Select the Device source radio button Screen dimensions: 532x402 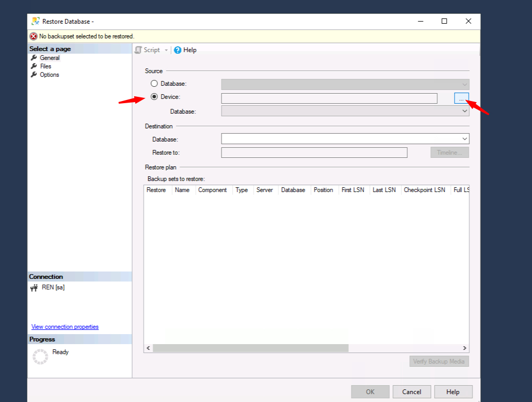(154, 97)
